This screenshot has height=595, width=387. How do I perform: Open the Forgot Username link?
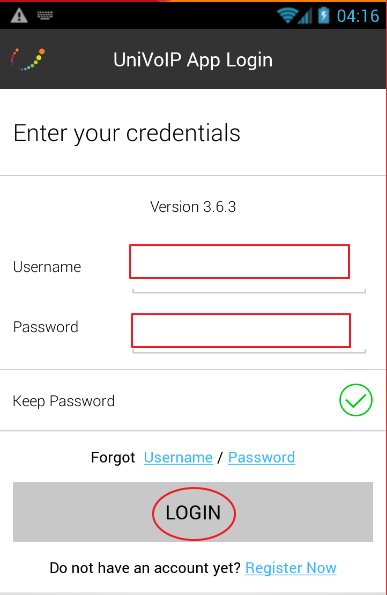pos(178,458)
